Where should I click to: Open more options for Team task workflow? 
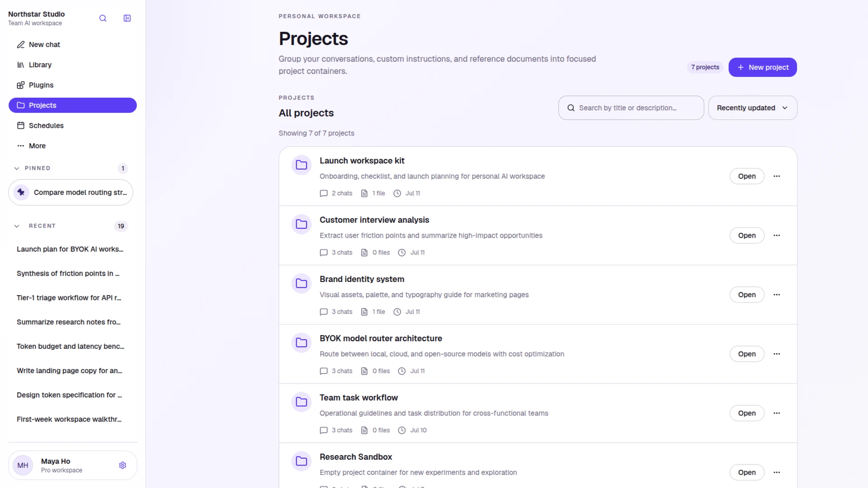777,413
